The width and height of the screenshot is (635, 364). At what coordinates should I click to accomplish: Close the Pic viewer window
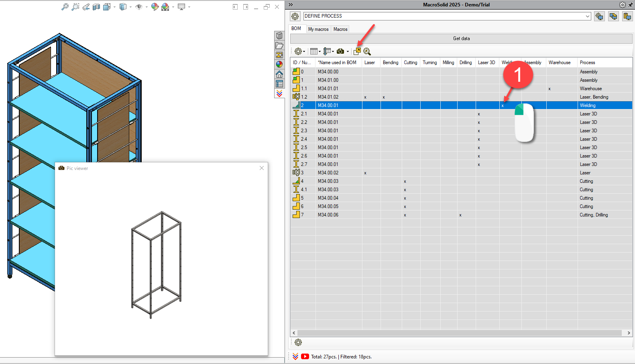[x=262, y=168]
